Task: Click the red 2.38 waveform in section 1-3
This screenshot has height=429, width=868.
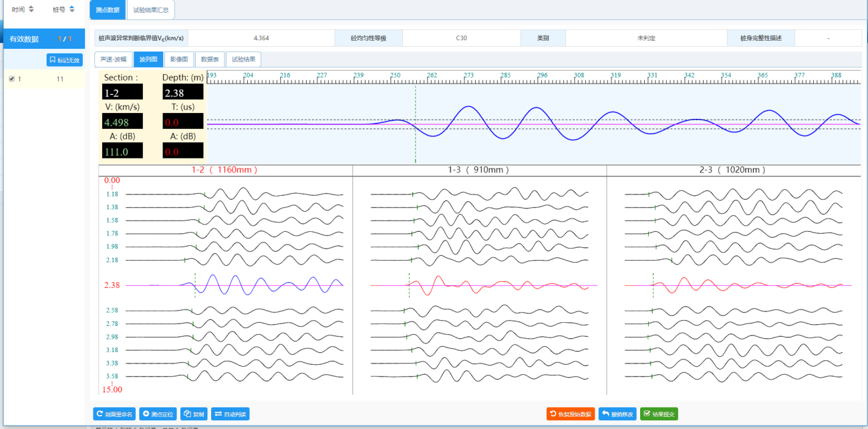Action: click(479, 285)
